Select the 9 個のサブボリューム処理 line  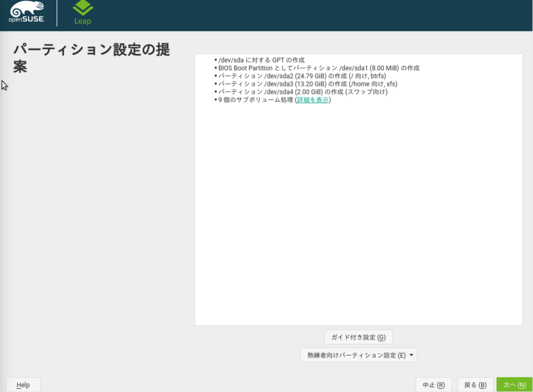(x=273, y=100)
